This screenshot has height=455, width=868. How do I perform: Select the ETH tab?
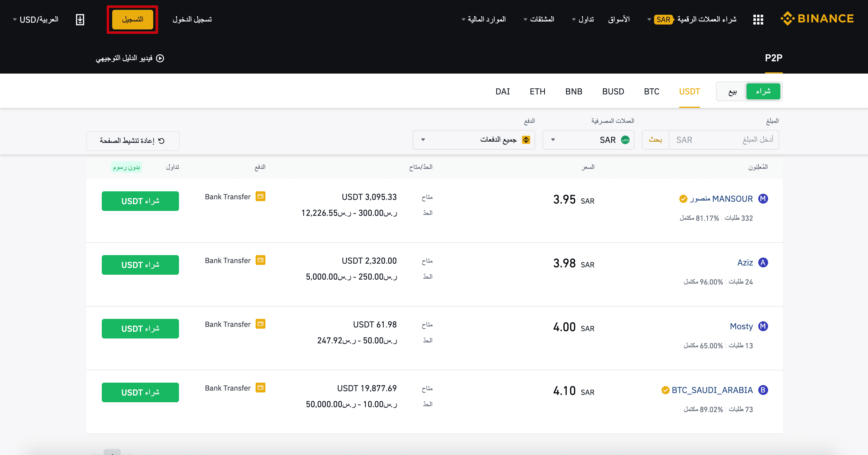[x=538, y=92]
